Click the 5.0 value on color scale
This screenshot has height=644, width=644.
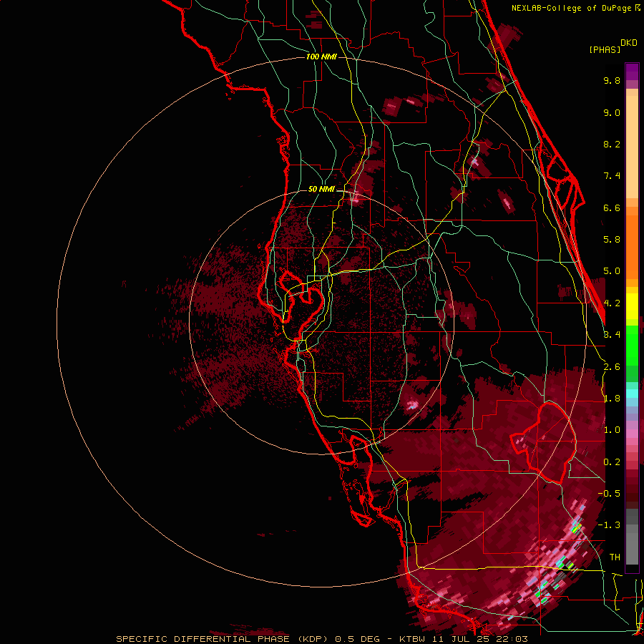[612, 271]
